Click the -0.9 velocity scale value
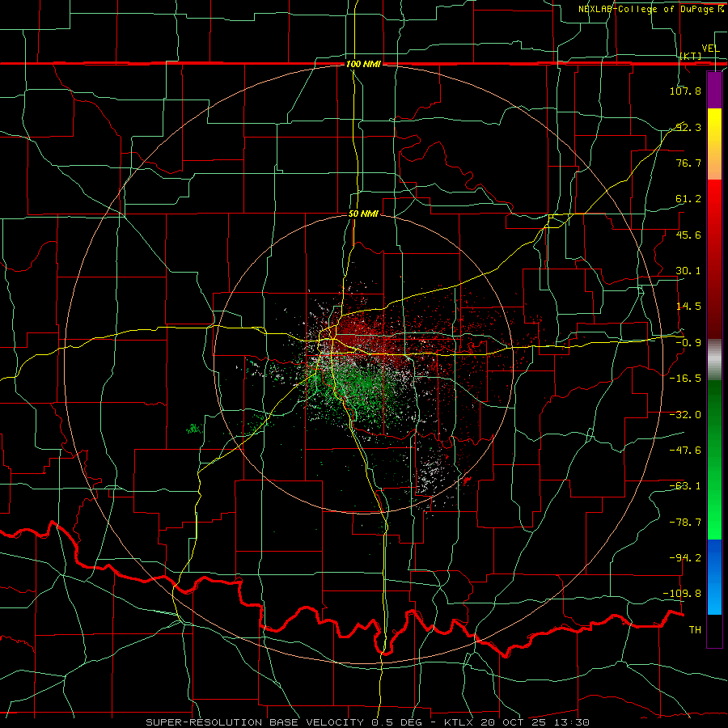The image size is (728, 728). 688,343
